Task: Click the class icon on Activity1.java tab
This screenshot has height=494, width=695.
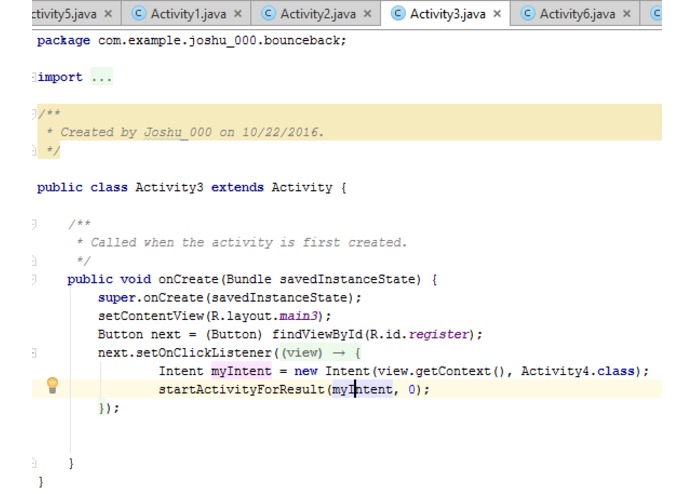Action: (x=139, y=14)
